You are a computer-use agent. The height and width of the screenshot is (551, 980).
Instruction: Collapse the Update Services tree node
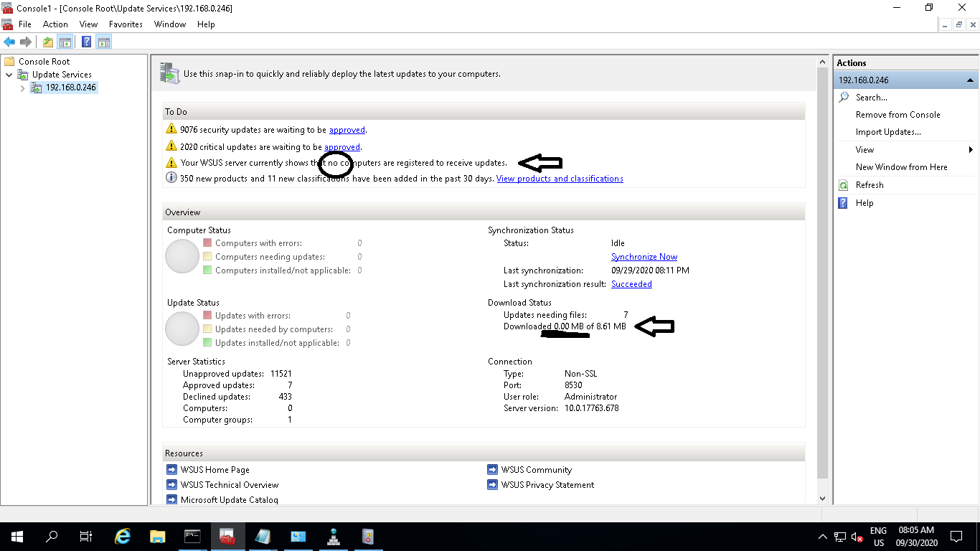click(x=9, y=75)
